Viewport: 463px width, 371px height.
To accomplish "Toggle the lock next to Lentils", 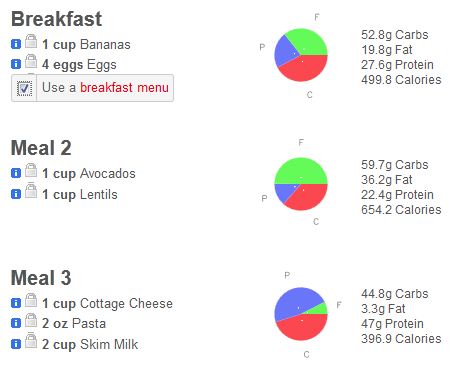I will click(x=31, y=191).
